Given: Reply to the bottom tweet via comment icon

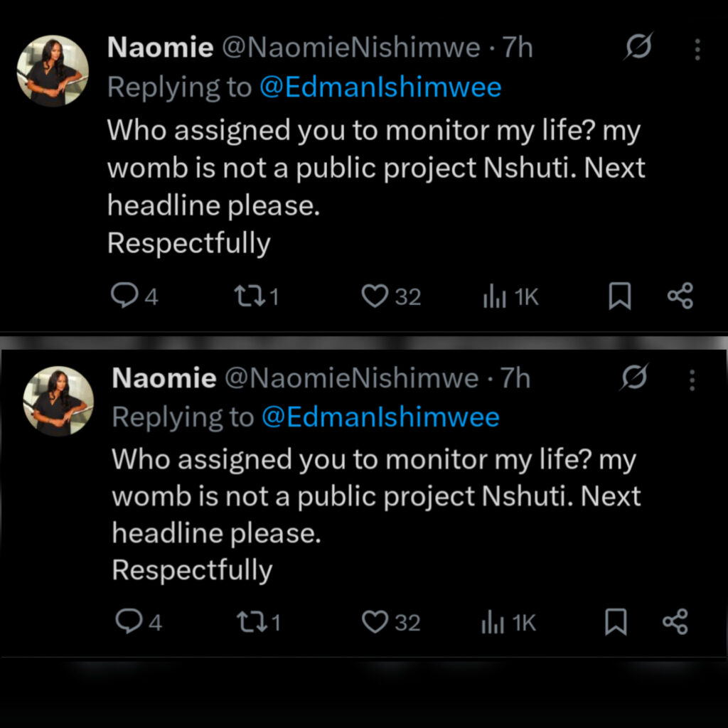Looking at the screenshot, I should [x=129, y=622].
